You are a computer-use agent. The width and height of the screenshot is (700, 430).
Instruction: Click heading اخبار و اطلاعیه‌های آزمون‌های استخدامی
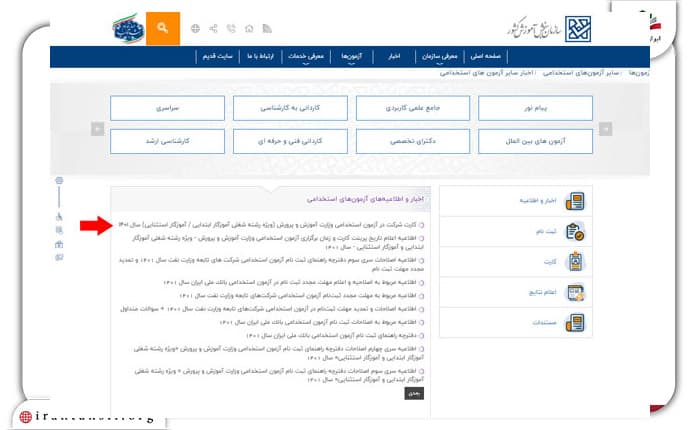point(365,199)
